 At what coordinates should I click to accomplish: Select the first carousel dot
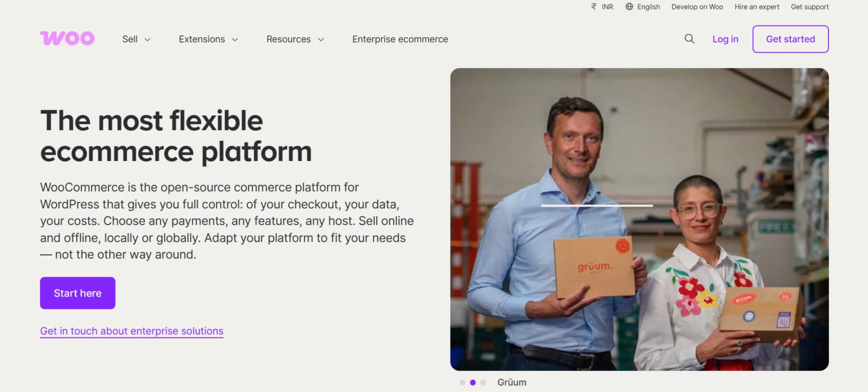pyautogui.click(x=463, y=383)
